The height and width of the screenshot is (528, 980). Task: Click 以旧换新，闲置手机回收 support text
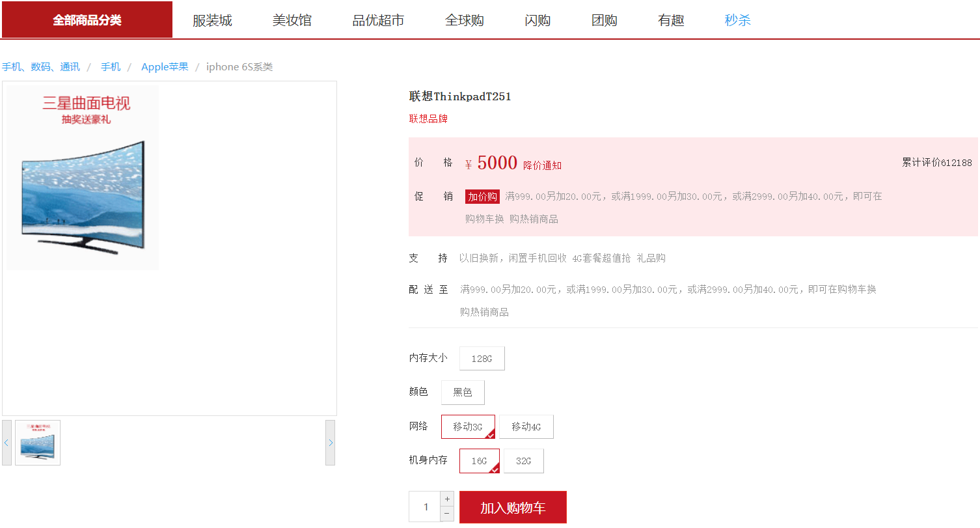click(x=513, y=258)
